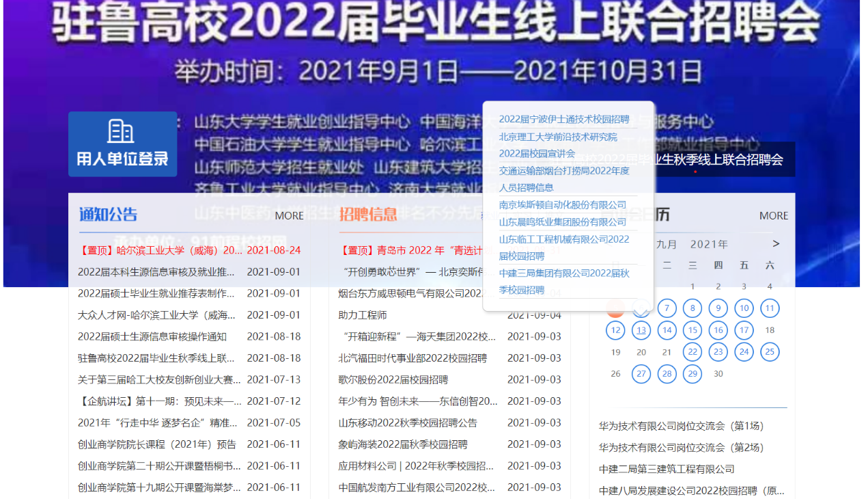Open 南京埃斯顿自动化股份有限公司 in the popup
This screenshot has height=499, width=868.
[x=563, y=204]
